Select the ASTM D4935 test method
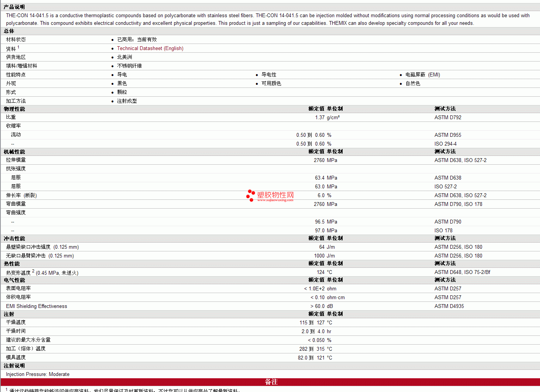540x392 pixels. click(449, 306)
